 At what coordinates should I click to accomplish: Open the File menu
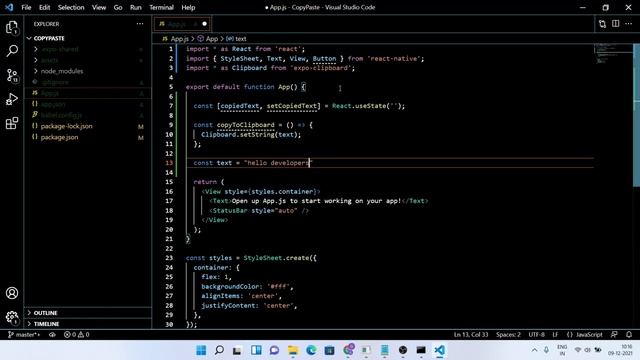point(26,7)
